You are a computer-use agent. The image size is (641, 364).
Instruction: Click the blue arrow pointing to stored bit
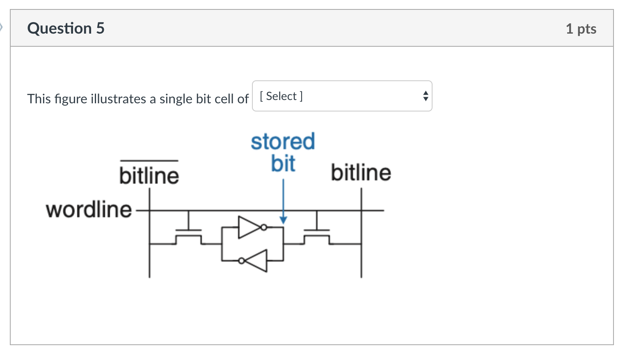pyautogui.click(x=283, y=201)
